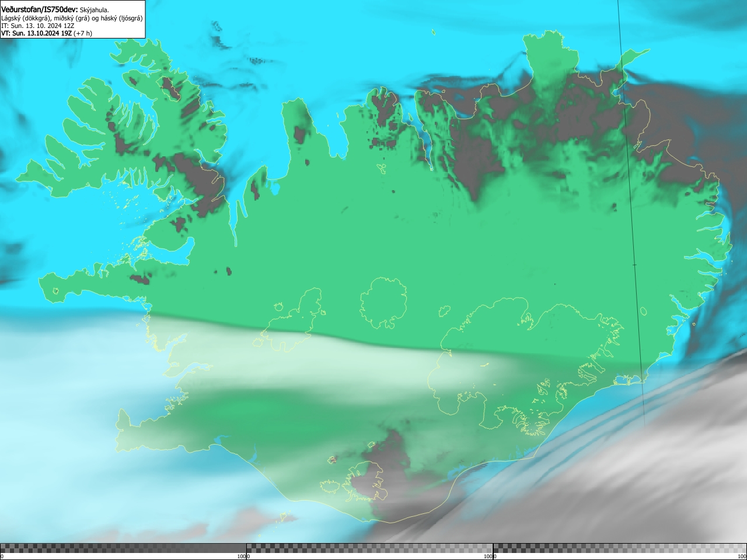Select the 'Lágský (dökkgrá), miðský (grá)' legend line
This screenshot has width=747, height=560.
click(x=72, y=18)
